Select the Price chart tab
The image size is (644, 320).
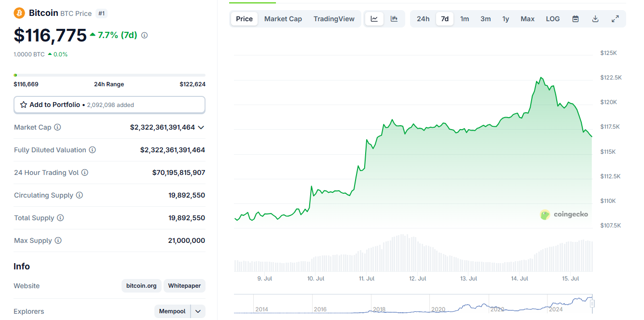coord(244,19)
